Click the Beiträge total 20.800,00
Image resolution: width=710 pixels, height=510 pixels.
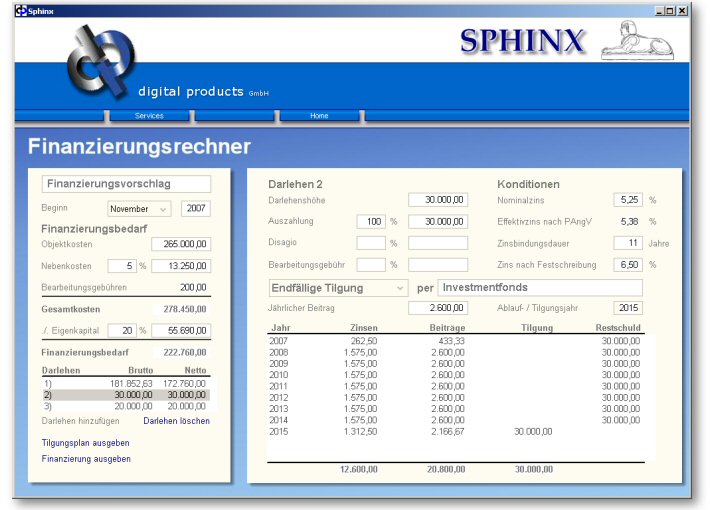point(446,469)
